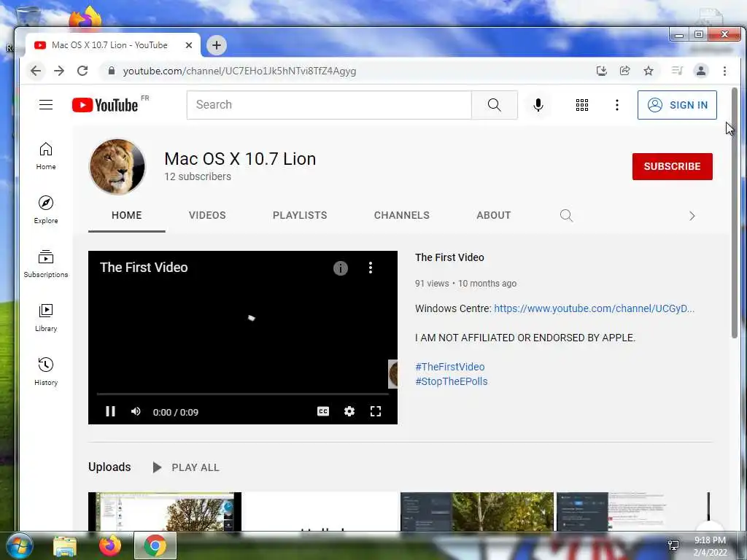Open Windows Explorer from taskbar

(x=65, y=546)
